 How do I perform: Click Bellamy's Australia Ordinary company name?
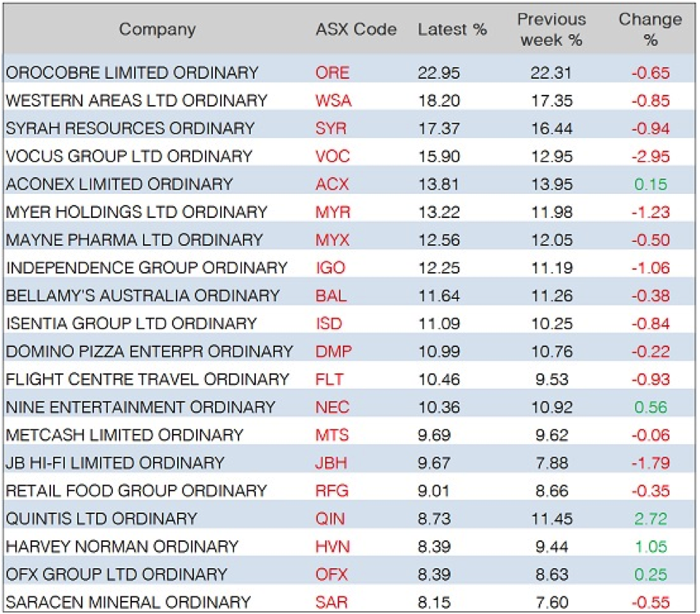tap(143, 295)
